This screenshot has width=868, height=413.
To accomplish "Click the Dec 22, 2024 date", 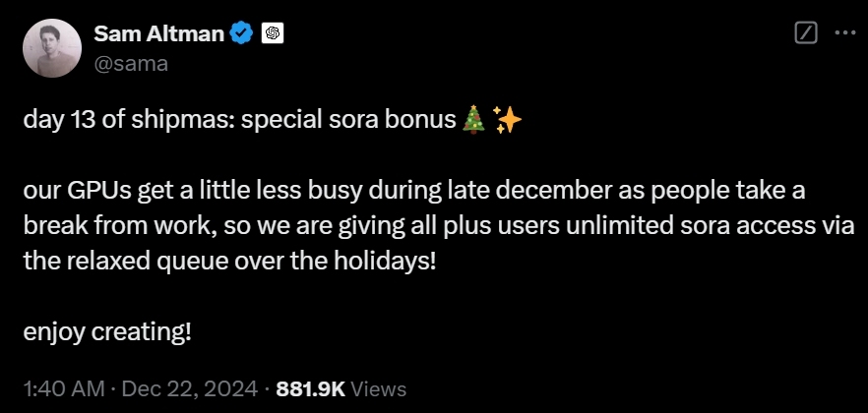I will pos(189,388).
